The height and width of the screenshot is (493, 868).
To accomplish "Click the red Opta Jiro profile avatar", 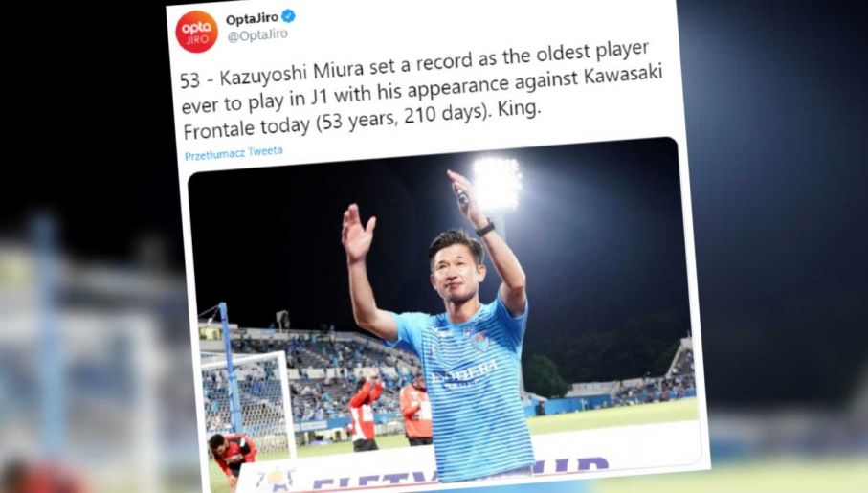I will click(x=196, y=33).
